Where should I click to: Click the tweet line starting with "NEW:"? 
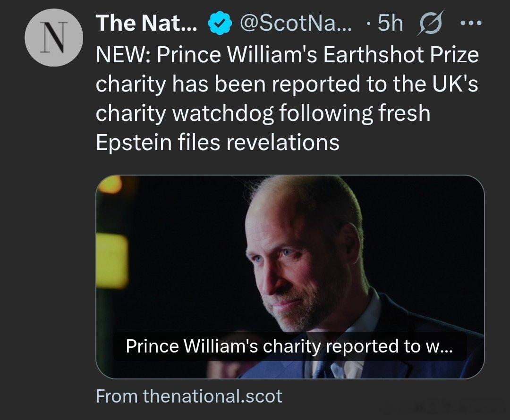pos(287,57)
